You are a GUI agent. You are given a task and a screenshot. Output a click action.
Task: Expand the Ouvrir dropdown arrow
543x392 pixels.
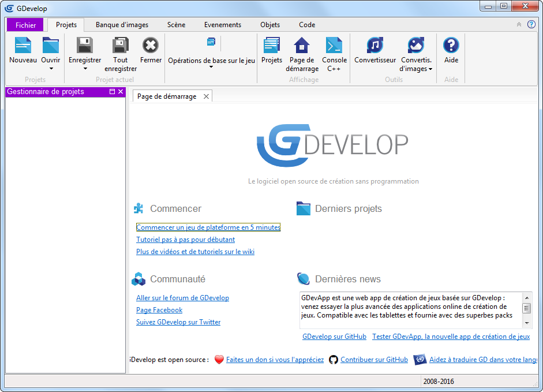point(50,69)
